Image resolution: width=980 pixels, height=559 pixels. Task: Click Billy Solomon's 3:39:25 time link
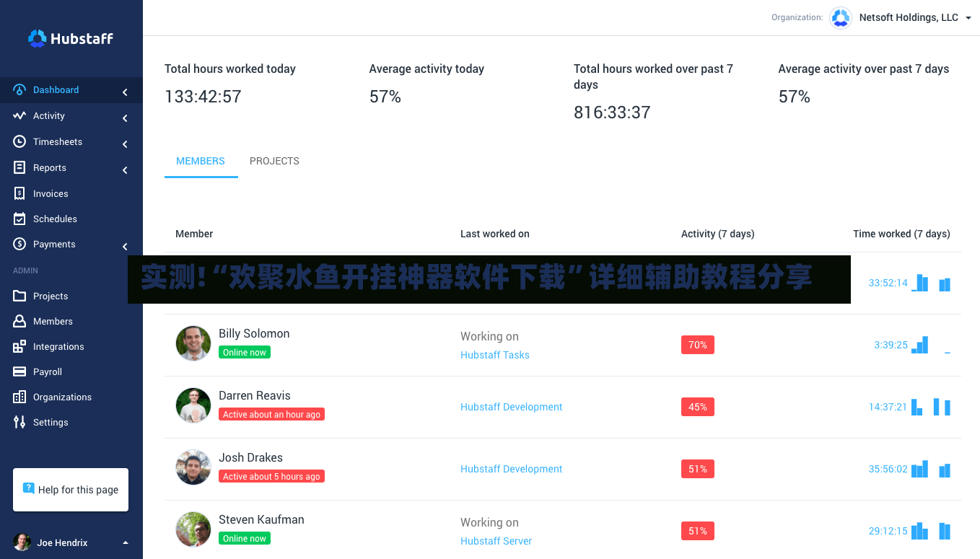pos(891,345)
